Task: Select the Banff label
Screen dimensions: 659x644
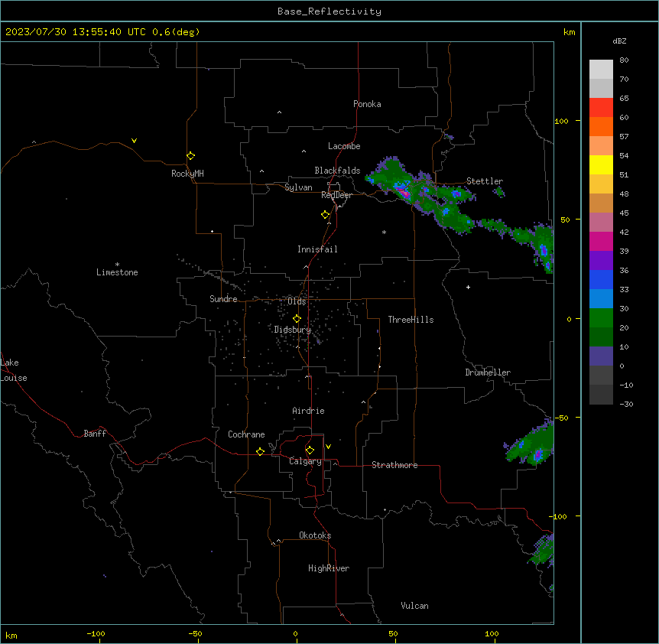Action: pos(95,434)
